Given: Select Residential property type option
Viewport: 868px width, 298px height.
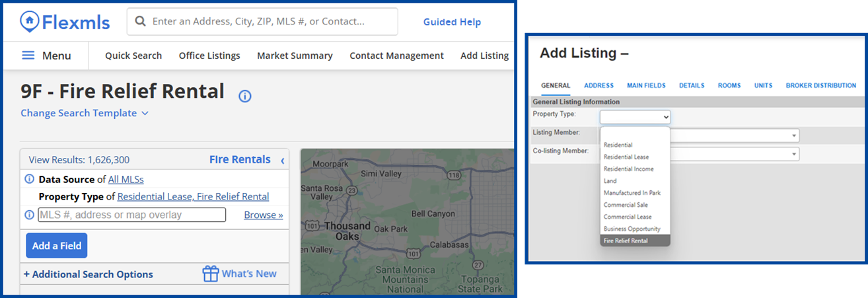Looking at the screenshot, I should (x=635, y=145).
